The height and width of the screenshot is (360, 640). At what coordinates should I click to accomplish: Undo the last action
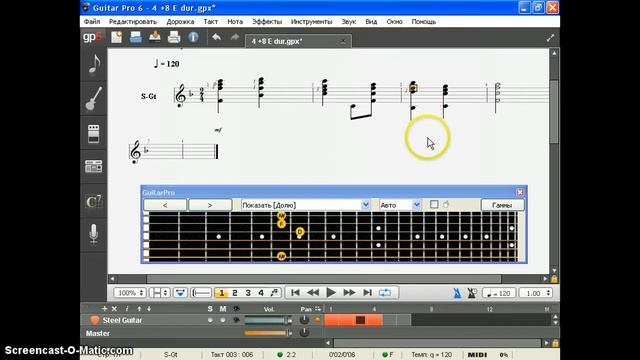pyautogui.click(x=216, y=38)
